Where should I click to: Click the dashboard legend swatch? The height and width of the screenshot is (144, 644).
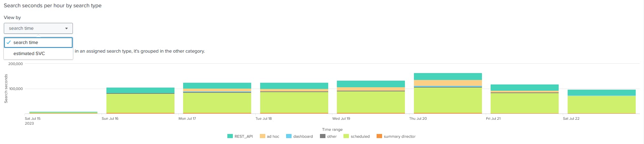289,136
